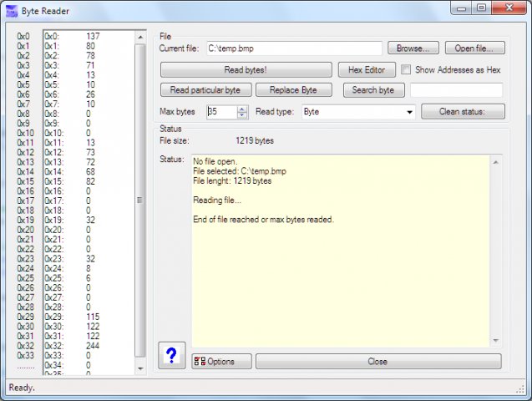The height and width of the screenshot is (401, 532).
Task: Maximize the Byte Reader window
Action: click(x=481, y=8)
